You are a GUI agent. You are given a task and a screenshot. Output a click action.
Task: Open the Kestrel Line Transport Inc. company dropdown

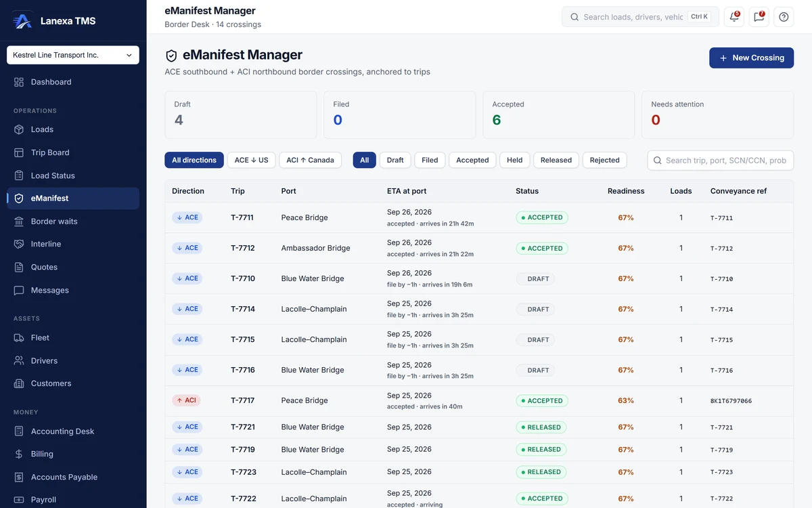(73, 55)
